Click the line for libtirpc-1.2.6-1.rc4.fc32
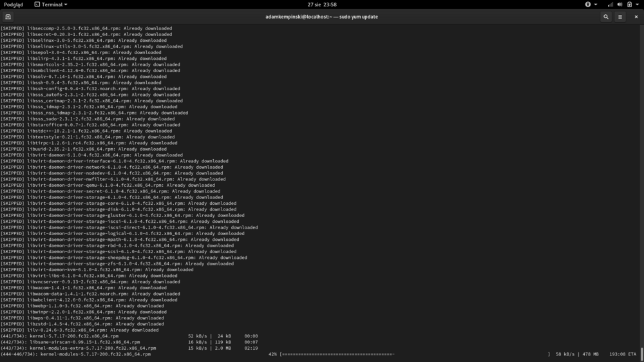The width and height of the screenshot is (644, 362). (89, 143)
